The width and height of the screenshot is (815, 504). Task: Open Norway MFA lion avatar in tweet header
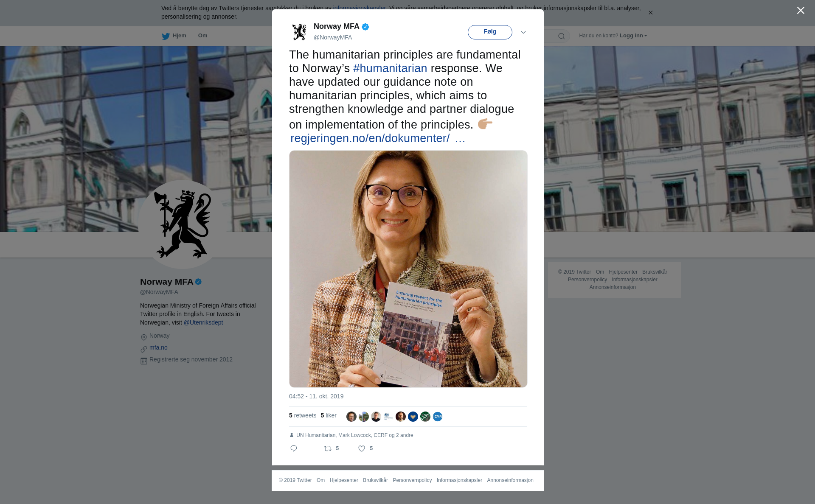pyautogui.click(x=299, y=32)
